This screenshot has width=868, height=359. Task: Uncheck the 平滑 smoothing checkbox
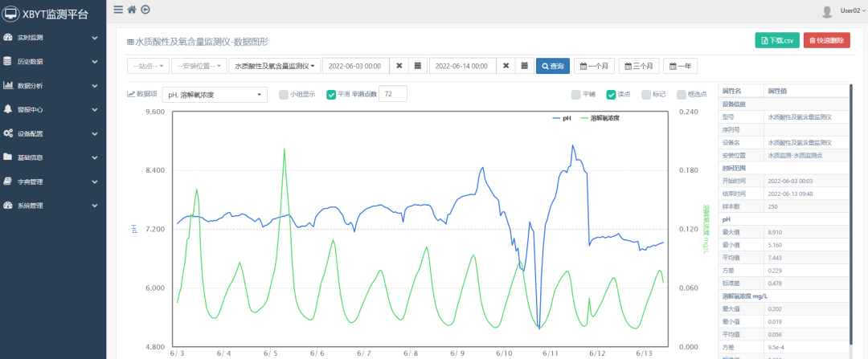tap(331, 95)
